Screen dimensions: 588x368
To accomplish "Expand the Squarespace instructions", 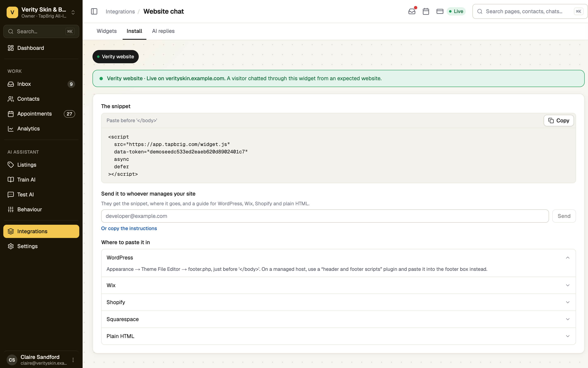I will pos(338,319).
